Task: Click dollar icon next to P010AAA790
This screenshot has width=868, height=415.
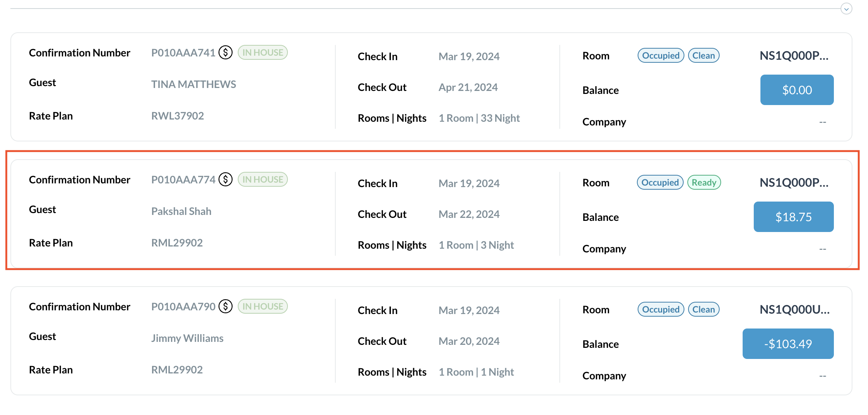Action: point(226,306)
